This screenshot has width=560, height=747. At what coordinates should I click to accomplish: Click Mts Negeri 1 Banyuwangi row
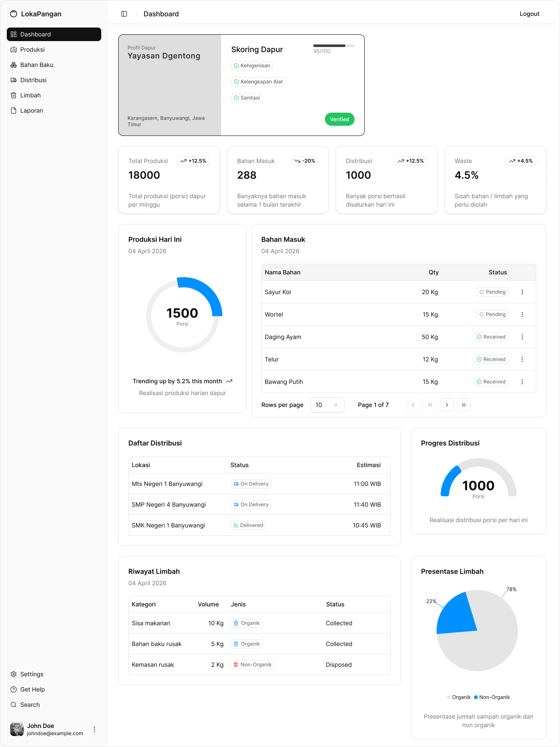259,484
